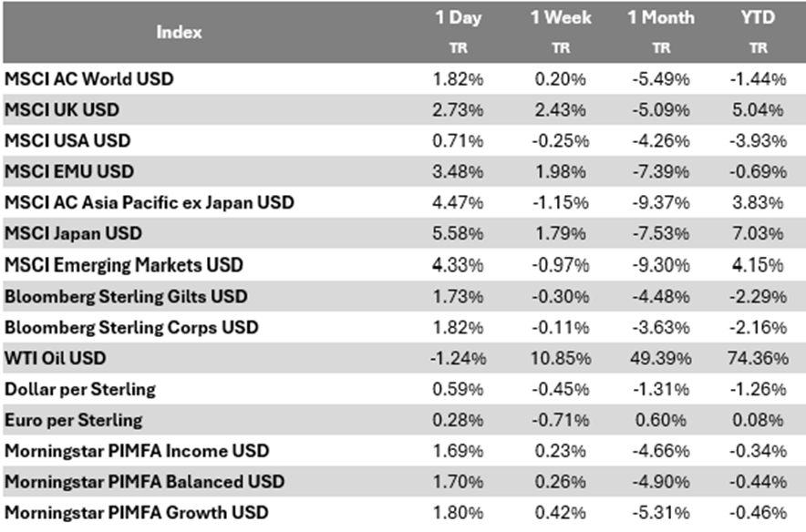Click the MSCI EMU USD index name
Image resolution: width=806 pixels, height=532 pixels.
click(69, 172)
